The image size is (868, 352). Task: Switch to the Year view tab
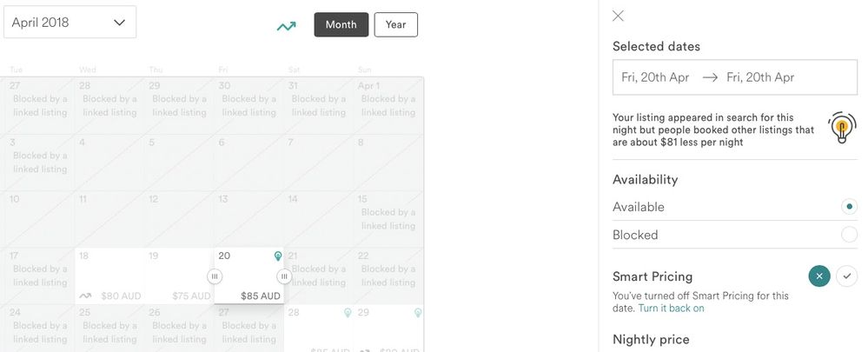395,24
